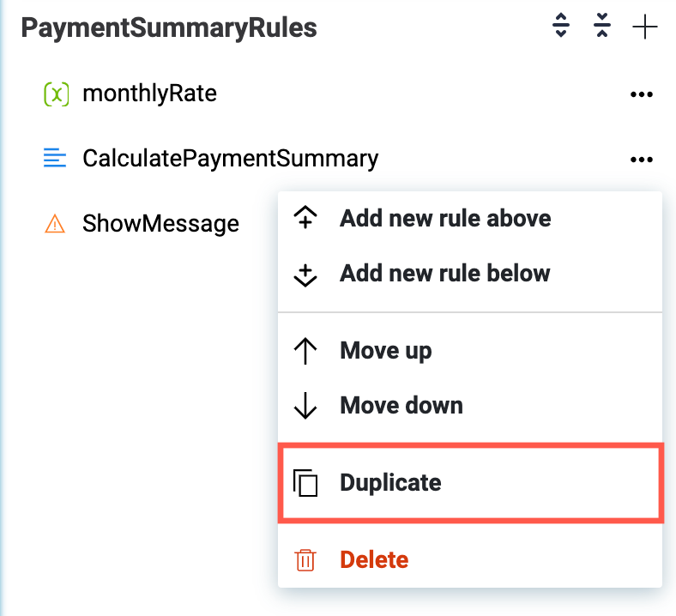Click the collapse all rules icon
This screenshot has height=616, width=676.
602,27
